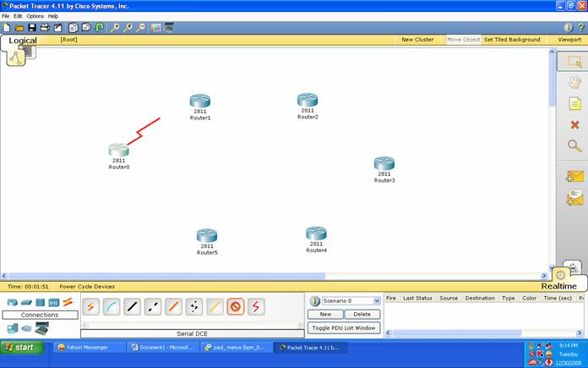Choose the straight-through black cable connection
Image resolution: width=588 pixels, height=368 pixels.
point(133,306)
